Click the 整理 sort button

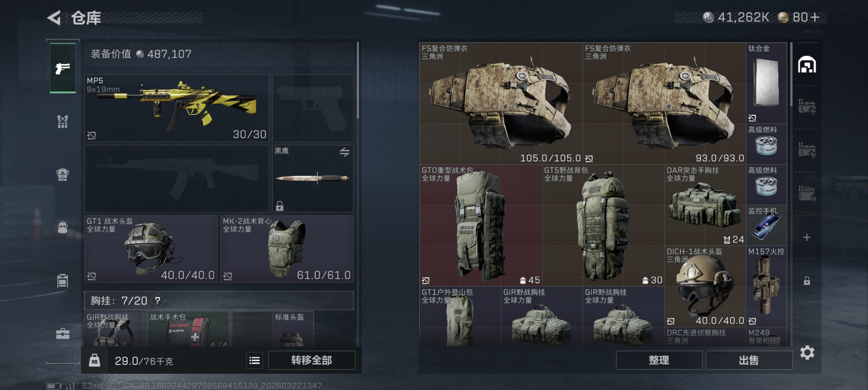click(x=659, y=360)
